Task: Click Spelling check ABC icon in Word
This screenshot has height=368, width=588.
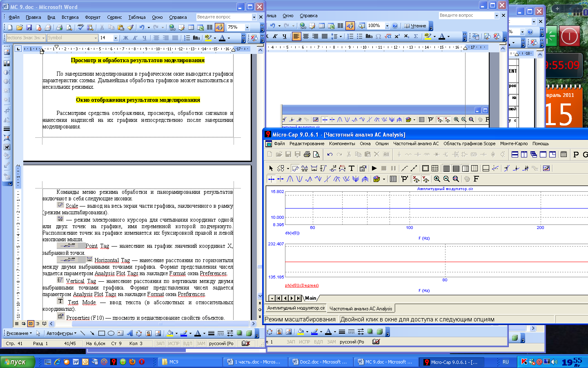Action: pyautogui.click(x=80, y=27)
